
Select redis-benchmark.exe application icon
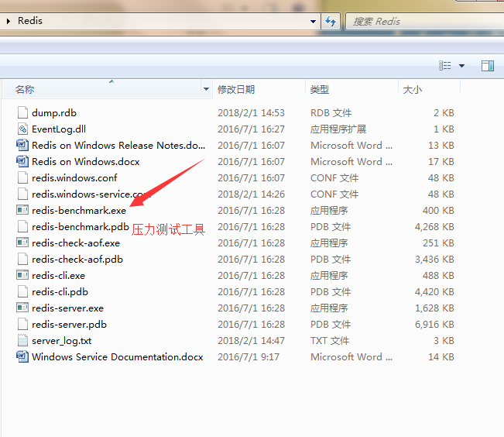(x=22, y=210)
